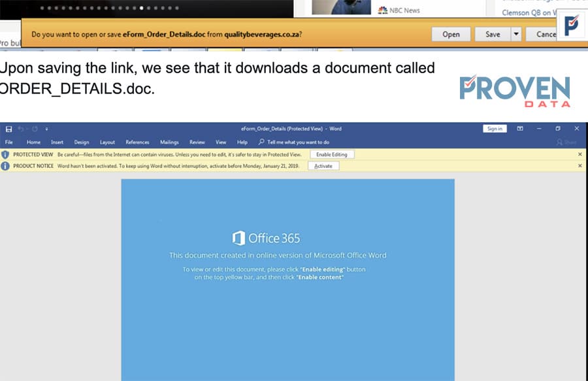Click Cancel in the download prompt
The height and width of the screenshot is (381, 588).
click(542, 35)
